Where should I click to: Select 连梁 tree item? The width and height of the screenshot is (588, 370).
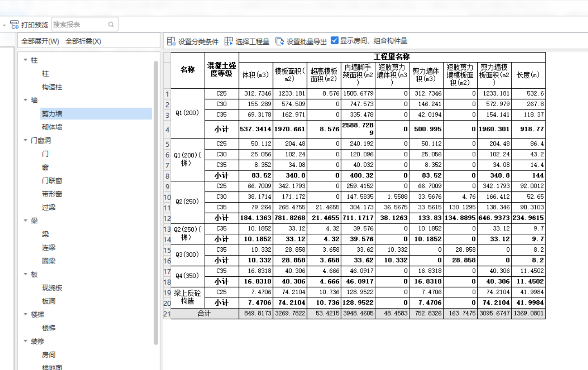[49, 248]
